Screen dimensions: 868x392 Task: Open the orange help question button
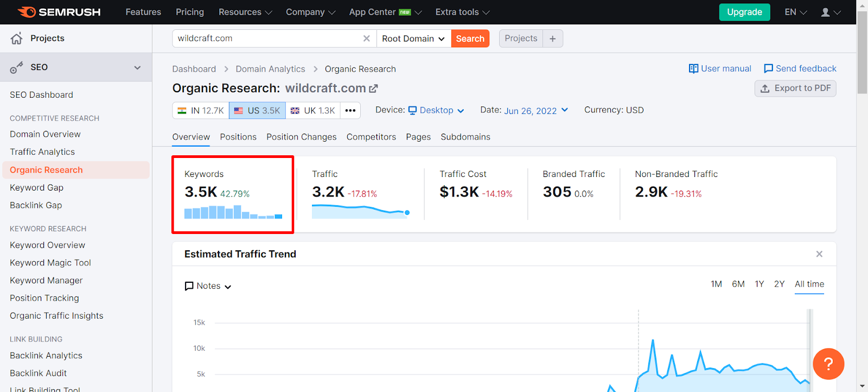click(x=828, y=364)
